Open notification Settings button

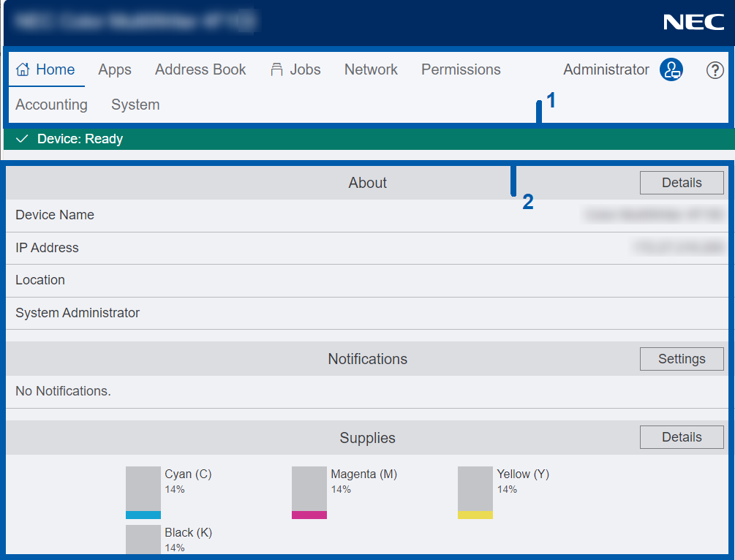[x=682, y=359]
